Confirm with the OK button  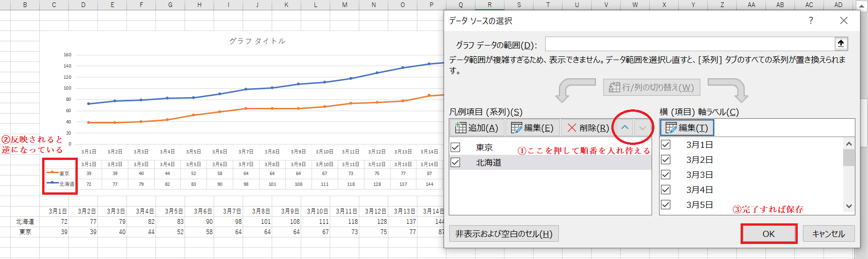pos(769,234)
